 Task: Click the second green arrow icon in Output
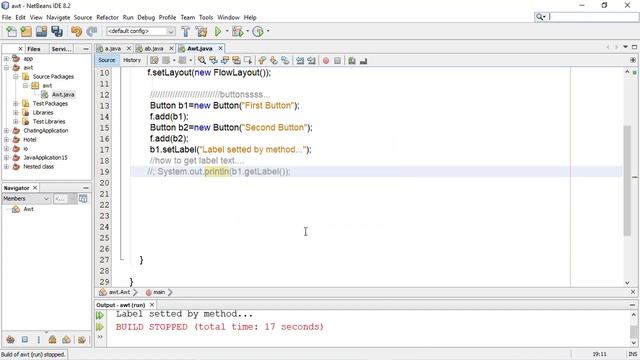point(100,327)
